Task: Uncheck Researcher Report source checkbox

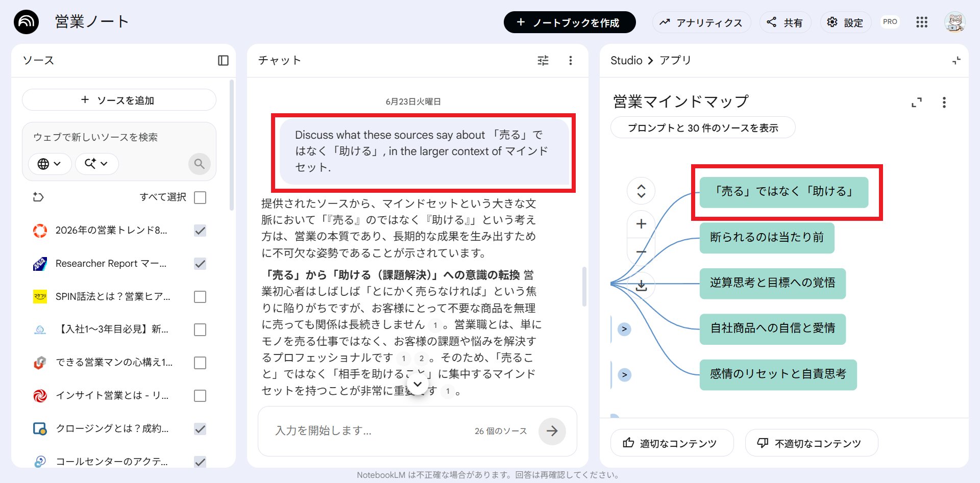Action: (x=200, y=264)
